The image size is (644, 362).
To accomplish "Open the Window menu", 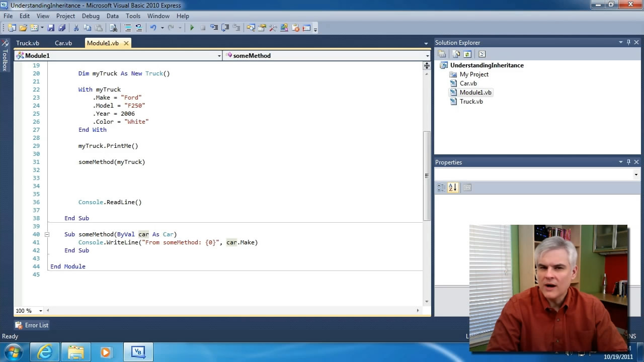I will click(x=158, y=16).
